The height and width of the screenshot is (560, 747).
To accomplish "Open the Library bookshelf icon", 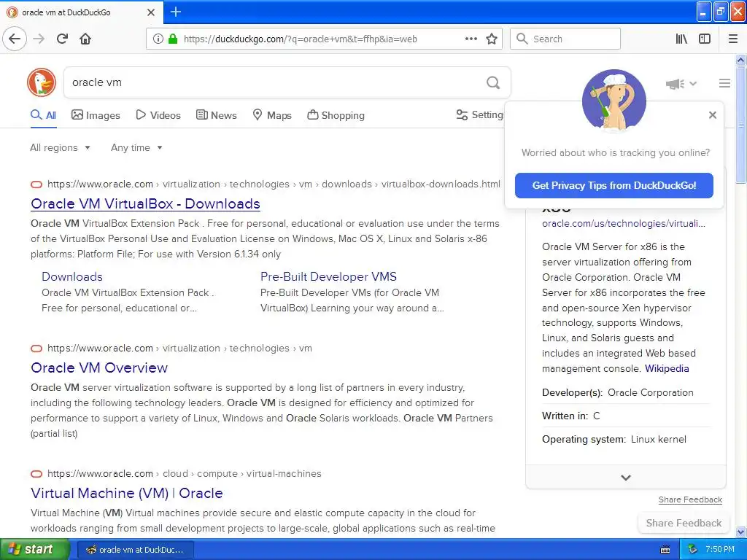I will tap(681, 39).
